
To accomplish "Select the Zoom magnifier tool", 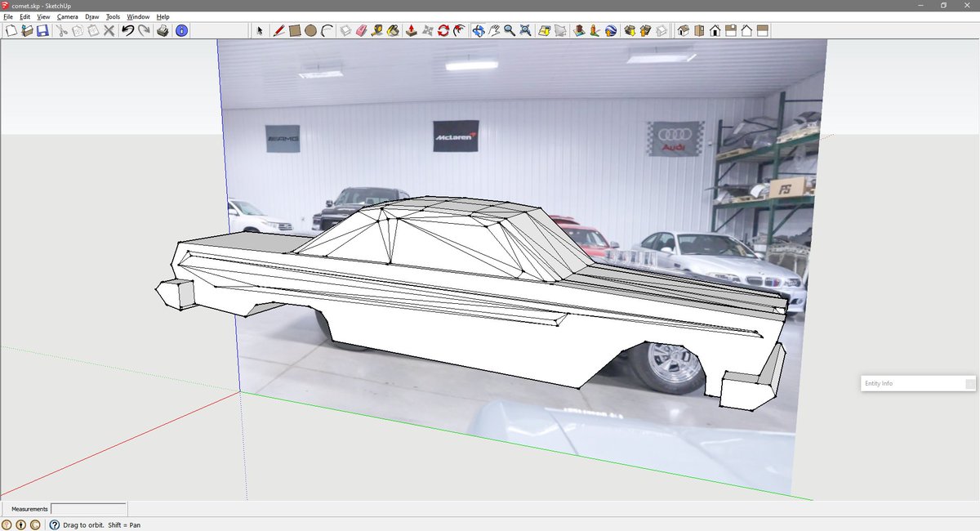I will click(510, 31).
